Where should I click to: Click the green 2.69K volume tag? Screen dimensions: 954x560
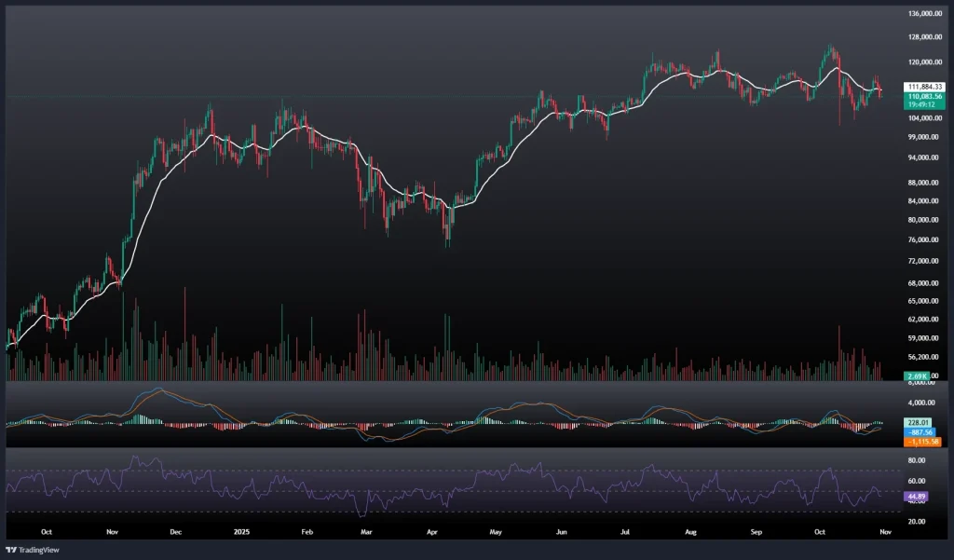(916, 376)
